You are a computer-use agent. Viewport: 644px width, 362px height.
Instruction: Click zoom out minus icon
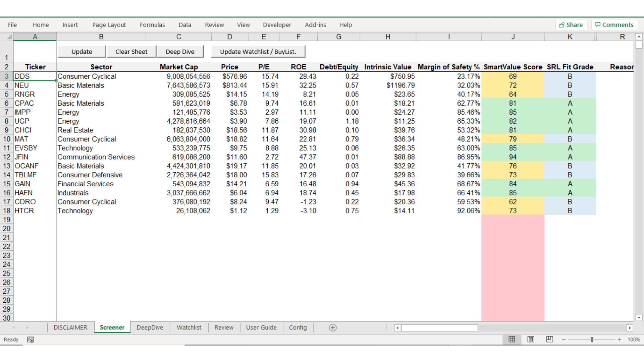coord(564,340)
